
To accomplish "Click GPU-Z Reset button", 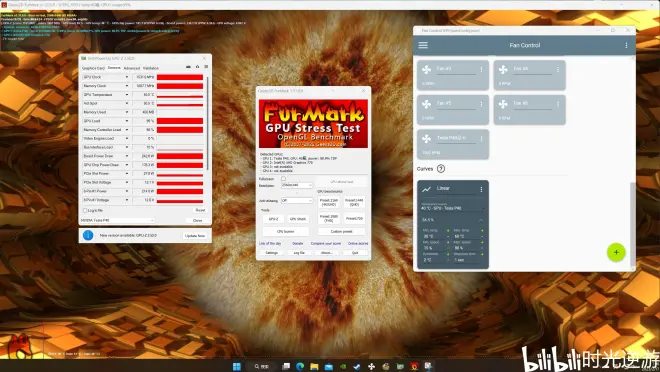I will pos(200,210).
